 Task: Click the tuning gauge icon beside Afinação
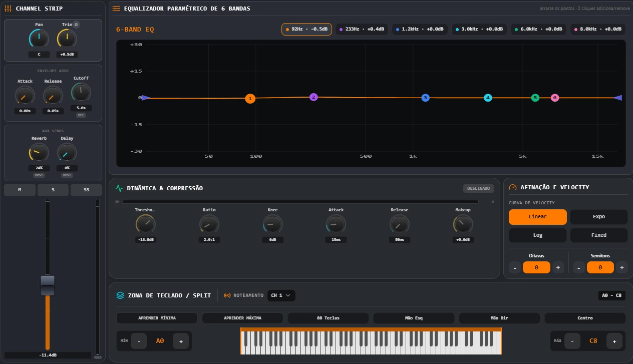tap(512, 187)
